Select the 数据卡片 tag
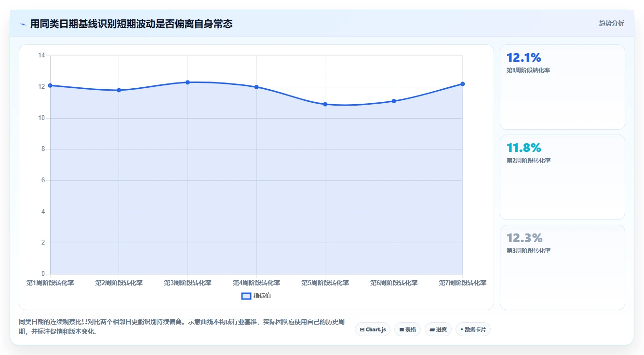644x355 pixels. click(x=473, y=329)
